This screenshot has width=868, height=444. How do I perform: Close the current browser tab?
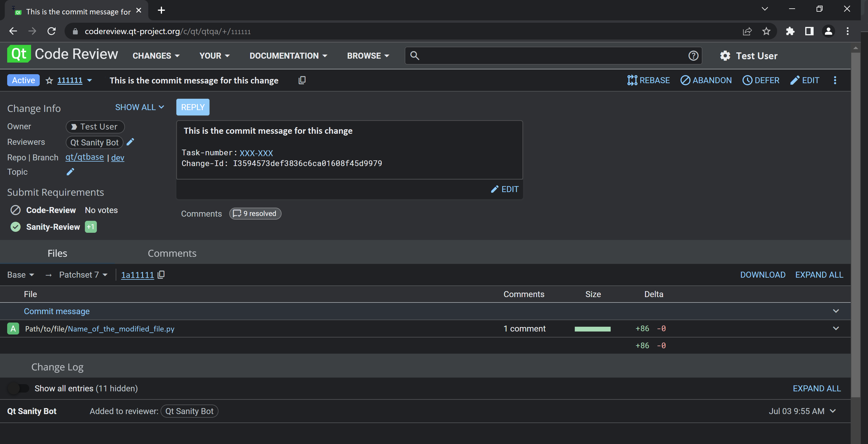(138, 10)
